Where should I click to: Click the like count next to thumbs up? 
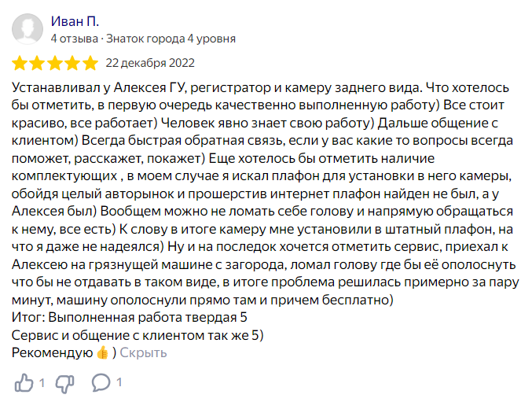[42, 383]
